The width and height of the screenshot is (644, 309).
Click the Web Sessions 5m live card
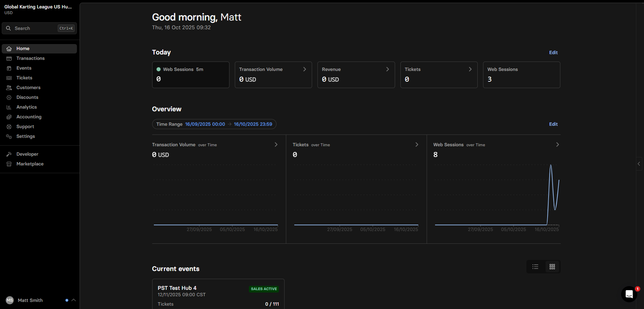pyautogui.click(x=191, y=75)
